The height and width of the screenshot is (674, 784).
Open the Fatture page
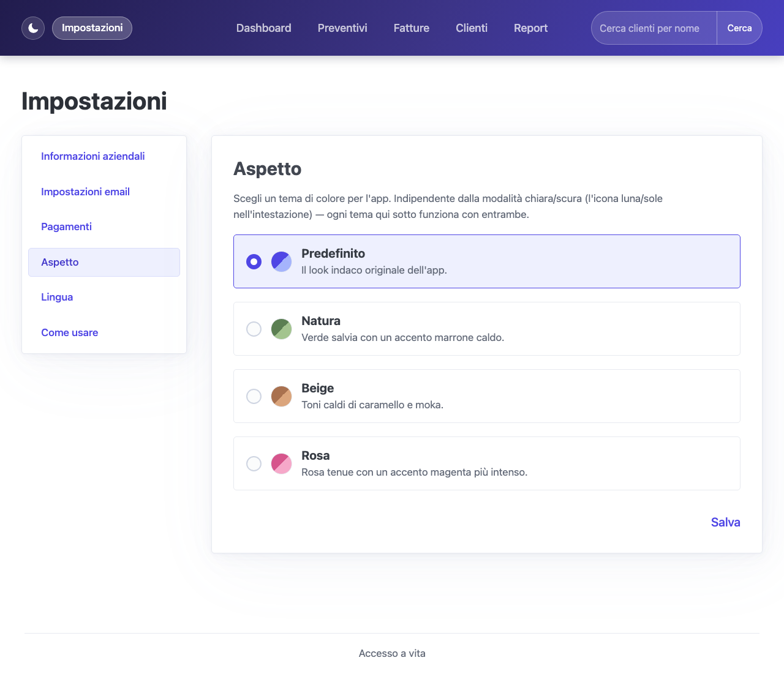(411, 28)
